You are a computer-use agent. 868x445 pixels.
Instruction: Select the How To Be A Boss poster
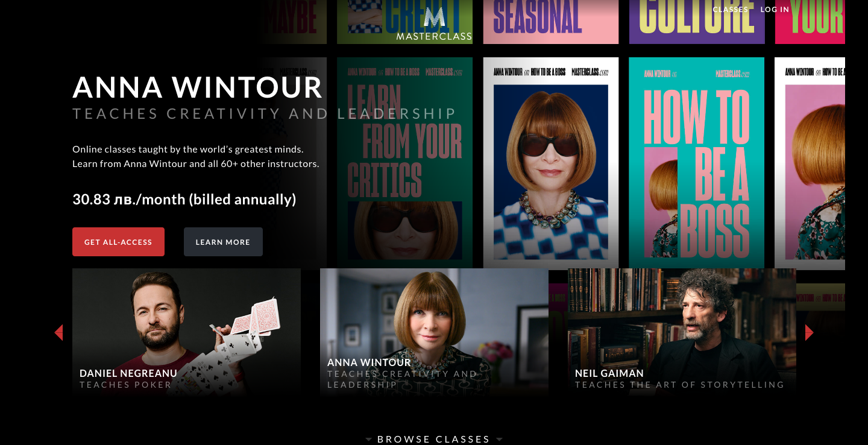(696, 163)
